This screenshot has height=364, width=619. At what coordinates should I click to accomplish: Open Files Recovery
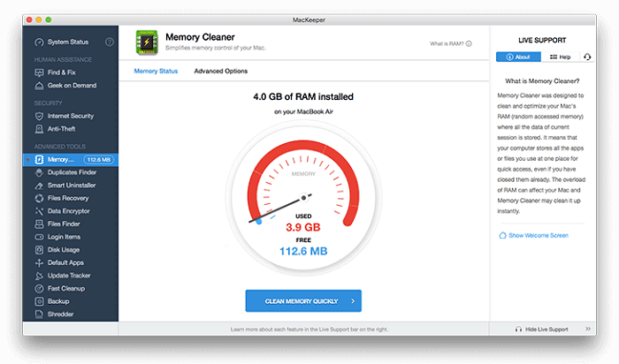[x=62, y=199]
